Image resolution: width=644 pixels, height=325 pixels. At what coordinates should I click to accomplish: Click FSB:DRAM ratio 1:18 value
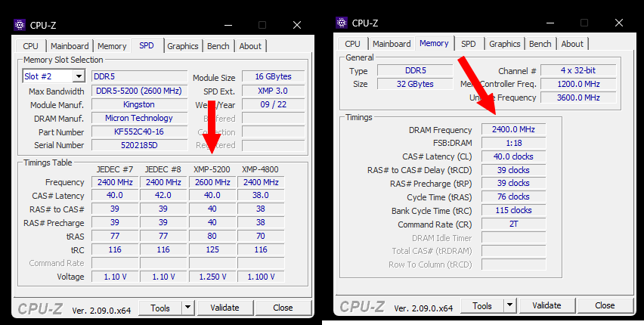[513, 143]
